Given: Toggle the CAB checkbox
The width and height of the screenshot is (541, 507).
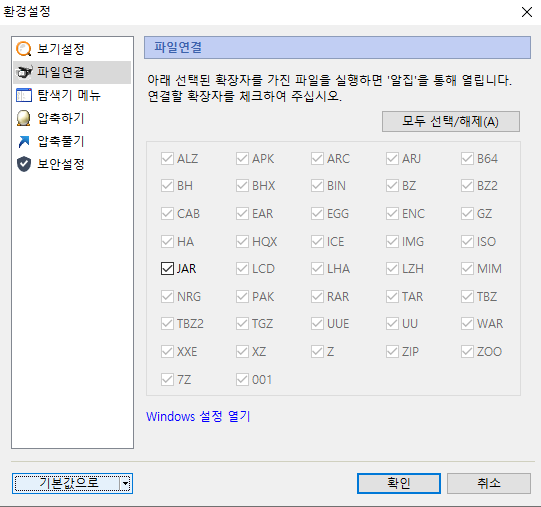Looking at the screenshot, I should 167,214.
